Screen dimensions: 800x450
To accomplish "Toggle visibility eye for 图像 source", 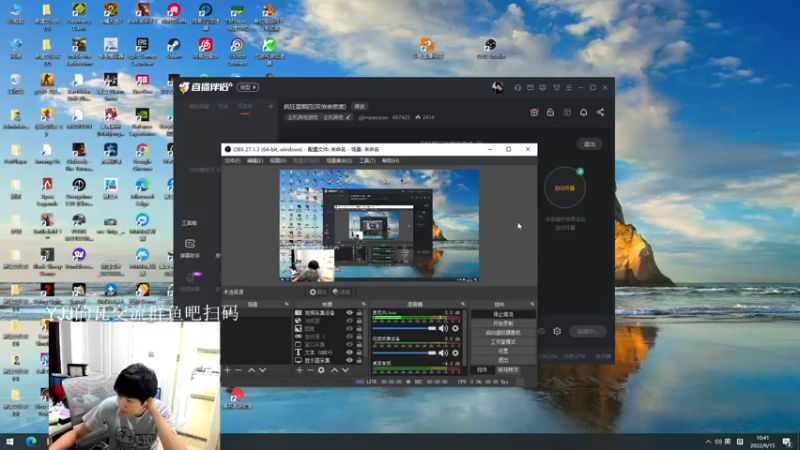I will (x=349, y=329).
